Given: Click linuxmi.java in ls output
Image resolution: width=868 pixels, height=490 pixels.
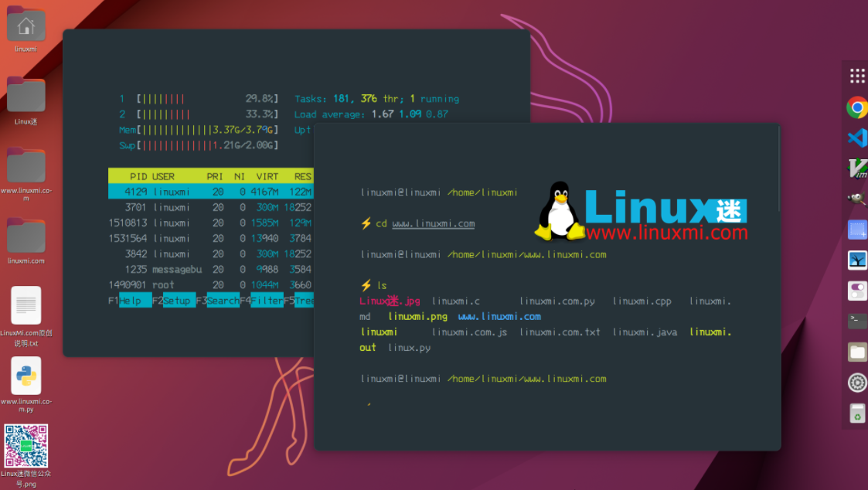Looking at the screenshot, I should point(645,332).
